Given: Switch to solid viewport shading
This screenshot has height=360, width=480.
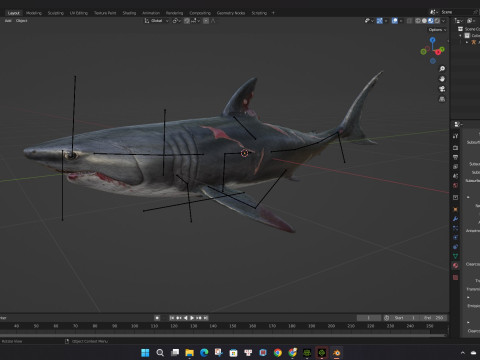Looking at the screenshot, I should [x=424, y=21].
